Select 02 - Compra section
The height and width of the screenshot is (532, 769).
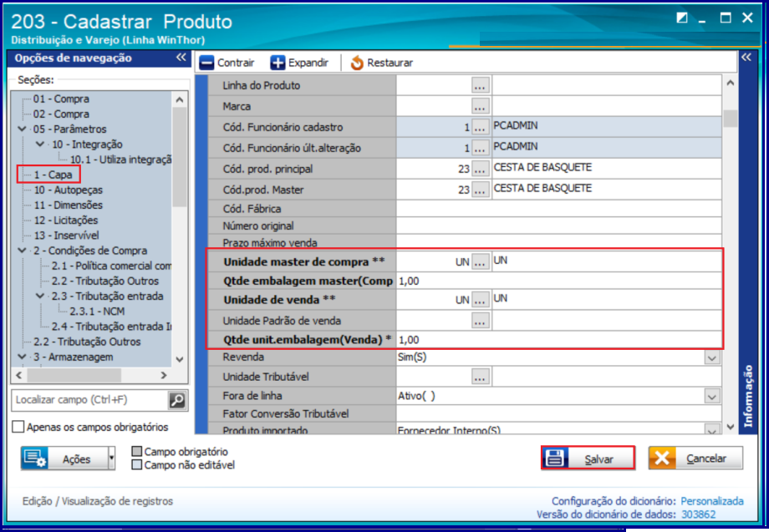pyautogui.click(x=61, y=114)
